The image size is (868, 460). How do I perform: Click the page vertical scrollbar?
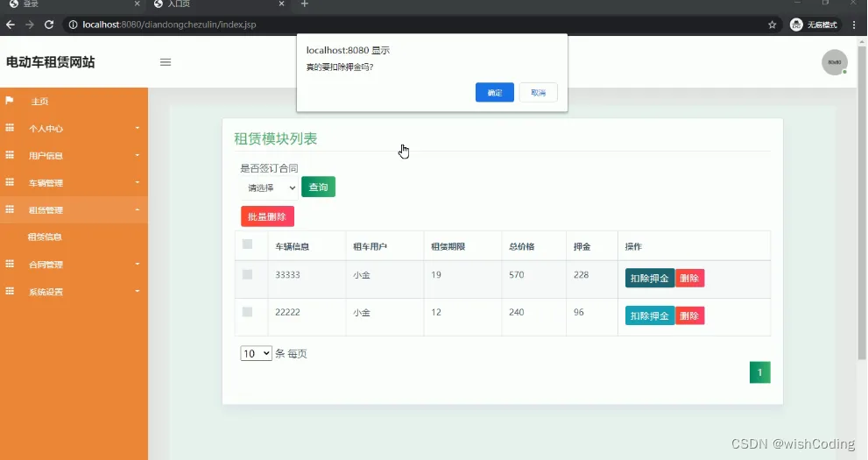[x=862, y=202]
